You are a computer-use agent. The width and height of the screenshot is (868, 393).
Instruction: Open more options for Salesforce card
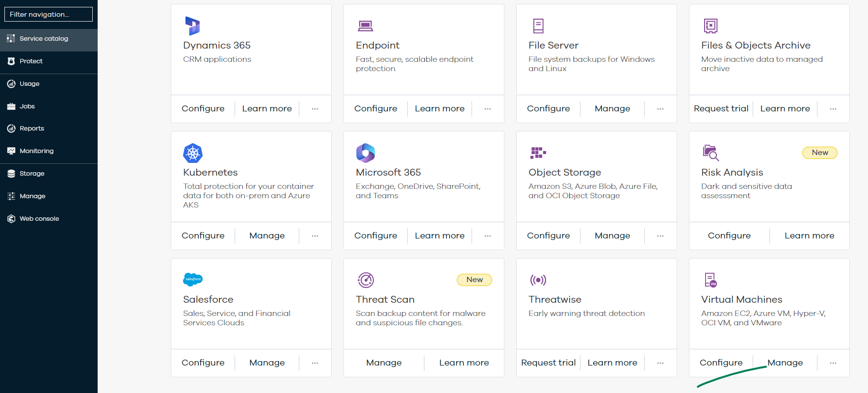(315, 363)
